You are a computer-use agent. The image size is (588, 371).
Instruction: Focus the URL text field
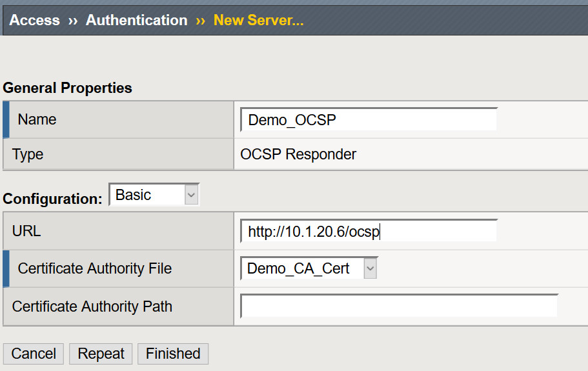tap(369, 231)
